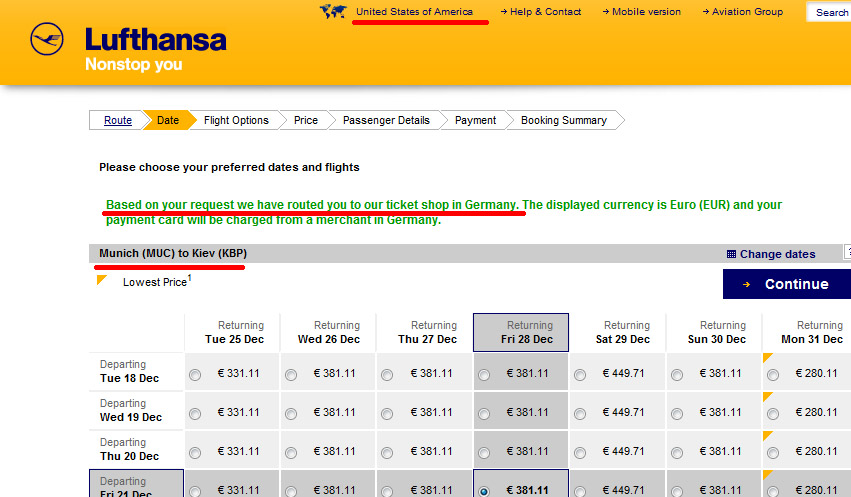
Task: Open the Aviation Group link
Action: click(747, 12)
